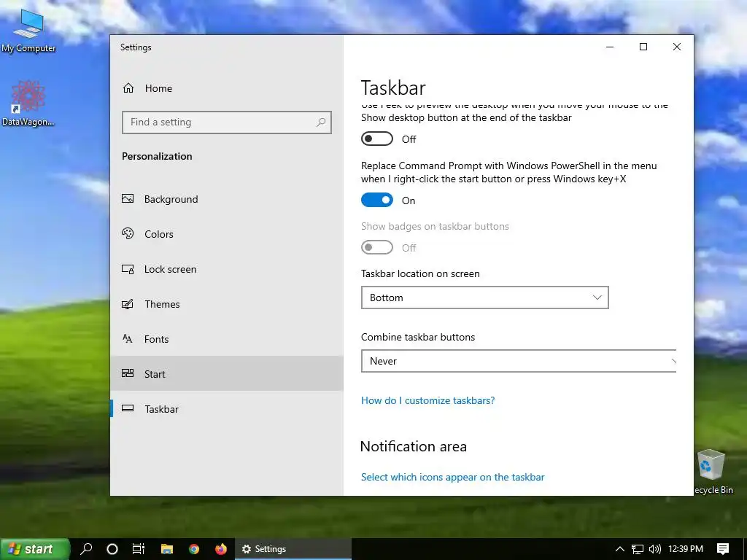This screenshot has height=560, width=747.
Task: Click the Taskbar sidebar icon
Action: (x=128, y=408)
